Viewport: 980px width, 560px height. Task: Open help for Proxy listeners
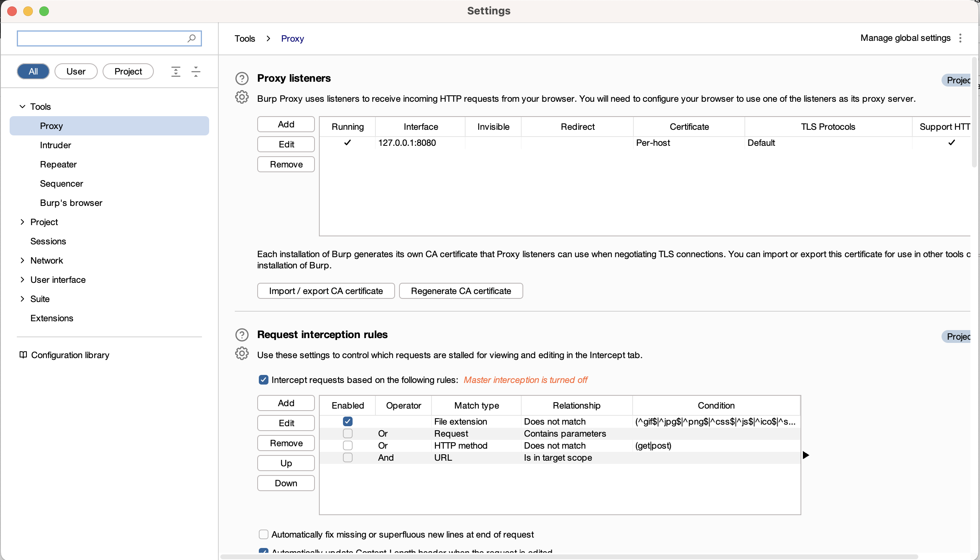(x=242, y=79)
